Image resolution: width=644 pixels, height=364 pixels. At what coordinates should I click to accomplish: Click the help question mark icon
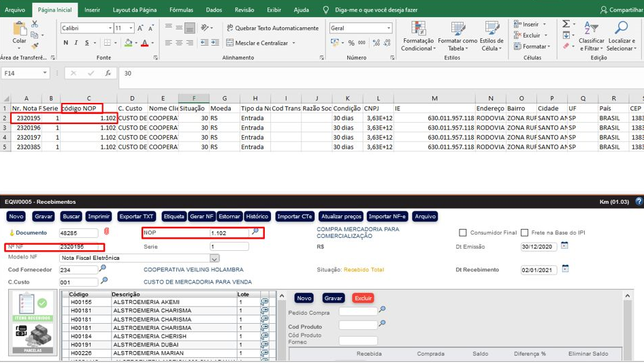[639, 202]
